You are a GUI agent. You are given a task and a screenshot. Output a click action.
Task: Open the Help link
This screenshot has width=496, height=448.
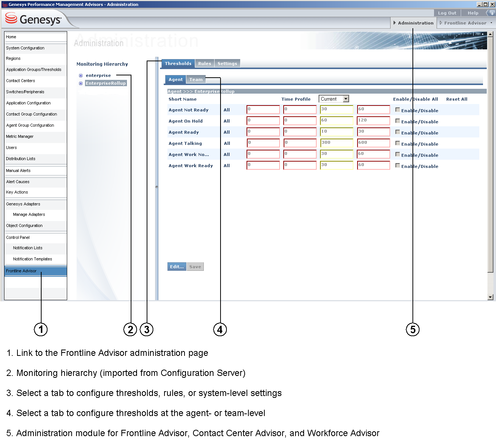click(473, 13)
